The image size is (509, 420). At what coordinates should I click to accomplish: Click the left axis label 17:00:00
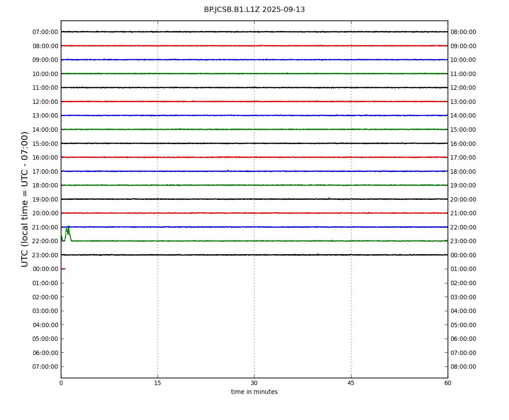pyautogui.click(x=45, y=172)
